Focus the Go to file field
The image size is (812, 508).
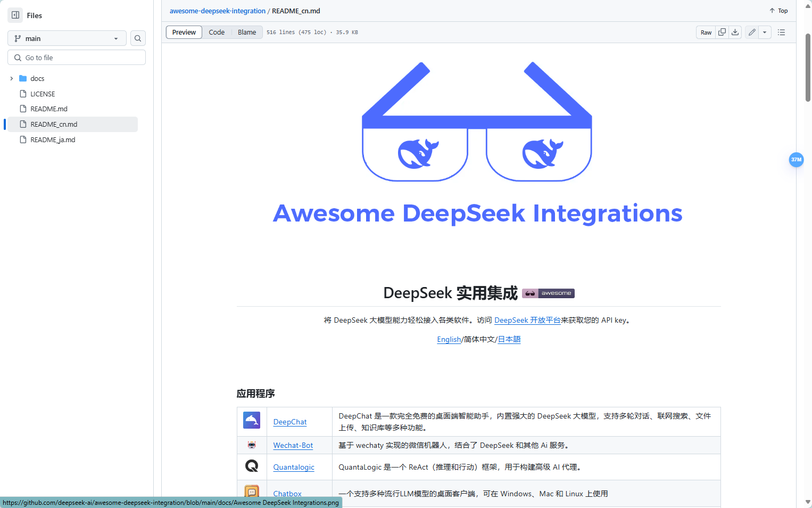[77, 58]
